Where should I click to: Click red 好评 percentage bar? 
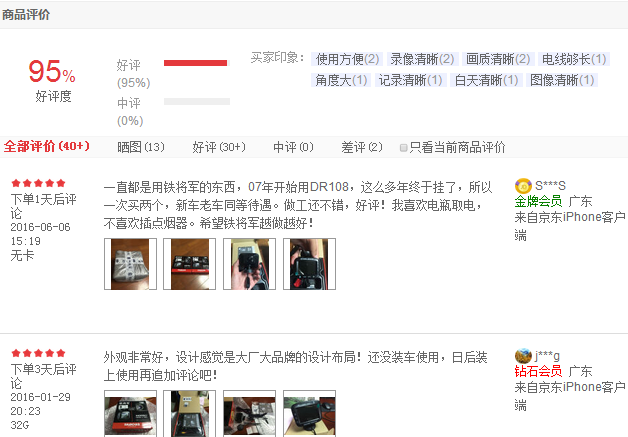click(x=195, y=63)
